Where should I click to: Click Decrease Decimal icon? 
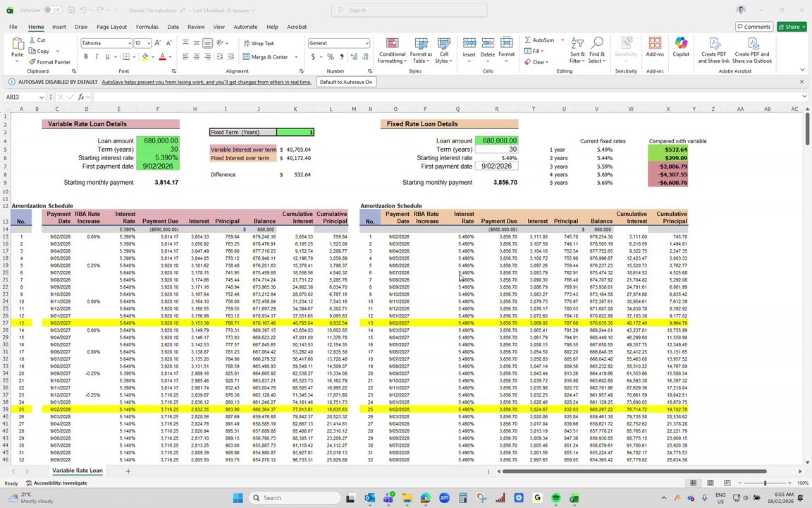(x=366, y=56)
